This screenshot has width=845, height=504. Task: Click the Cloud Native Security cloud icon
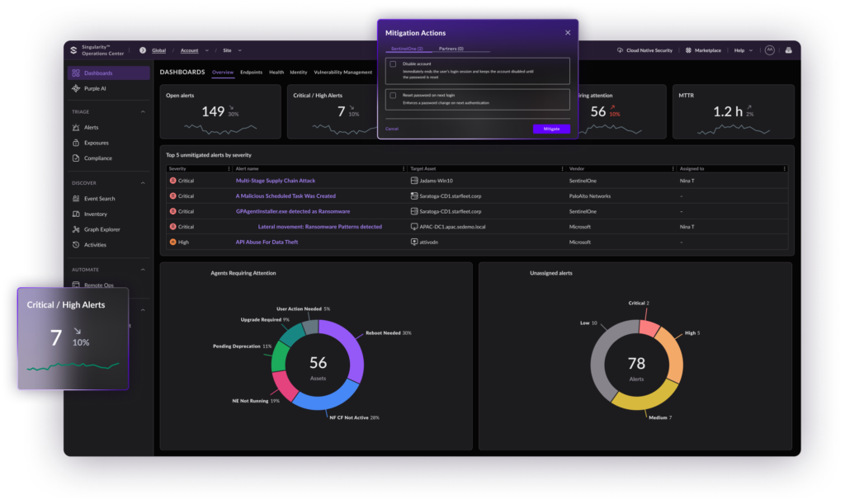[621, 50]
